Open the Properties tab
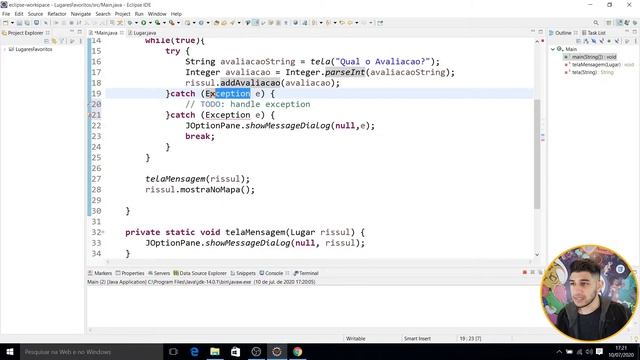 pyautogui.click(x=130, y=273)
